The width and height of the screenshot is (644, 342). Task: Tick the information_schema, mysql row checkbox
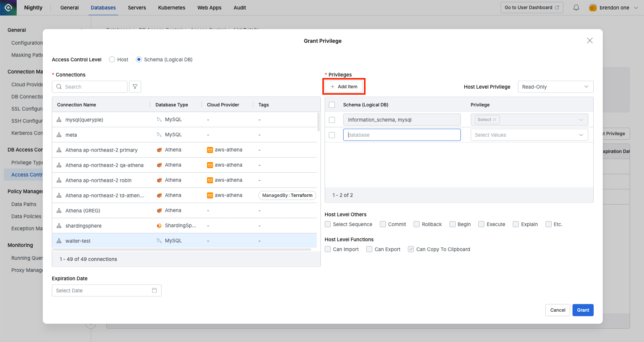[x=332, y=120]
